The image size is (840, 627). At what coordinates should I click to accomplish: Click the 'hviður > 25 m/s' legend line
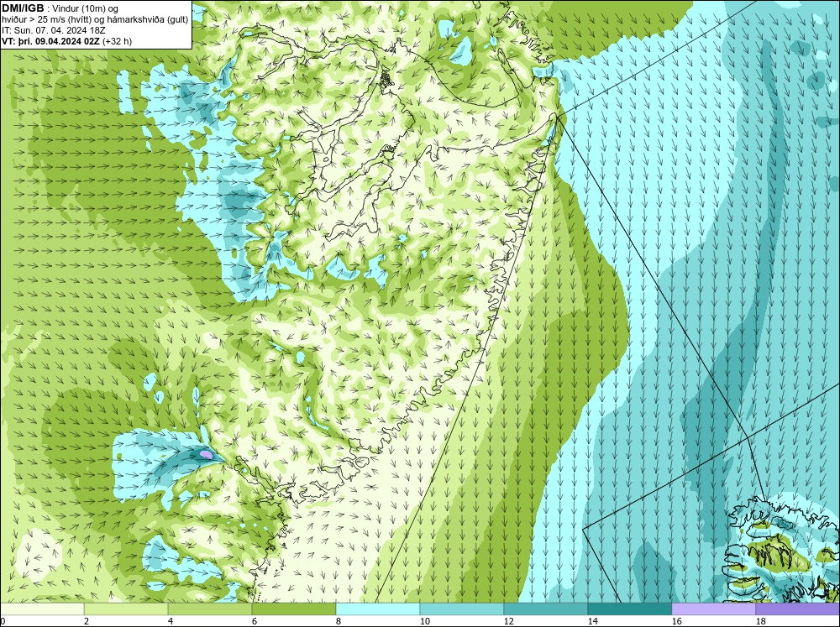pos(95,20)
